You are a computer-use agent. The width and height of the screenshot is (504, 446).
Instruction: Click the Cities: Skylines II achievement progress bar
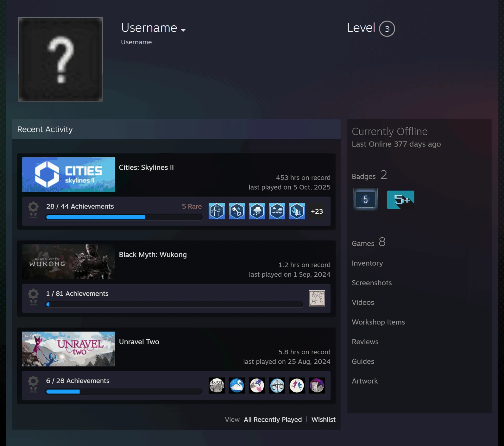tap(124, 217)
